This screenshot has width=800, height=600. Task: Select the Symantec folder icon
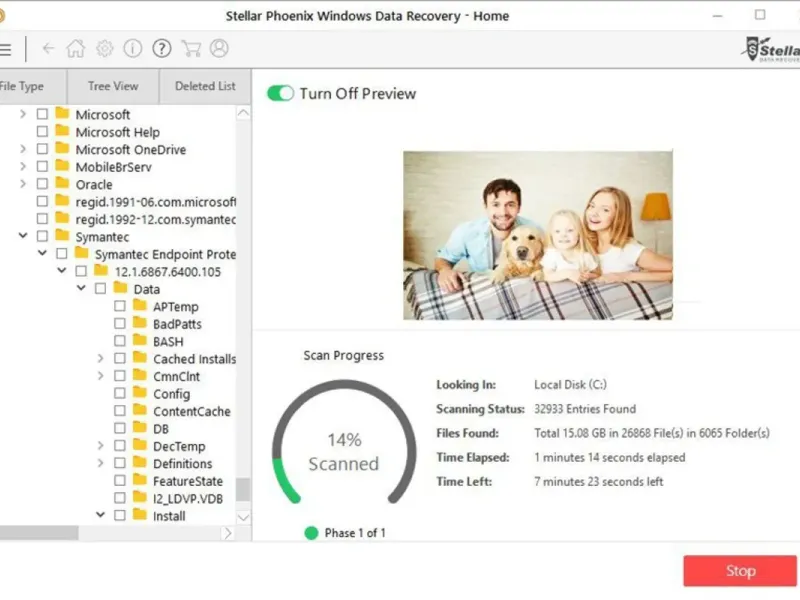62,236
